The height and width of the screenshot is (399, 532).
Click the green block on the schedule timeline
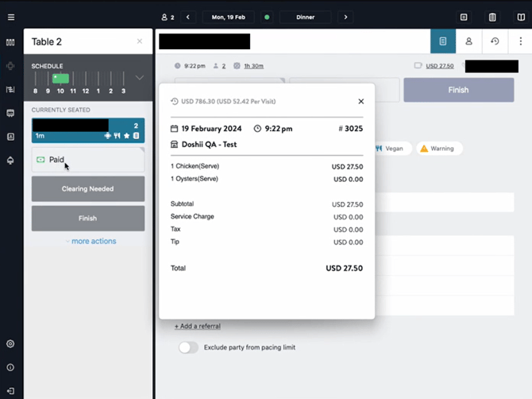click(x=62, y=78)
